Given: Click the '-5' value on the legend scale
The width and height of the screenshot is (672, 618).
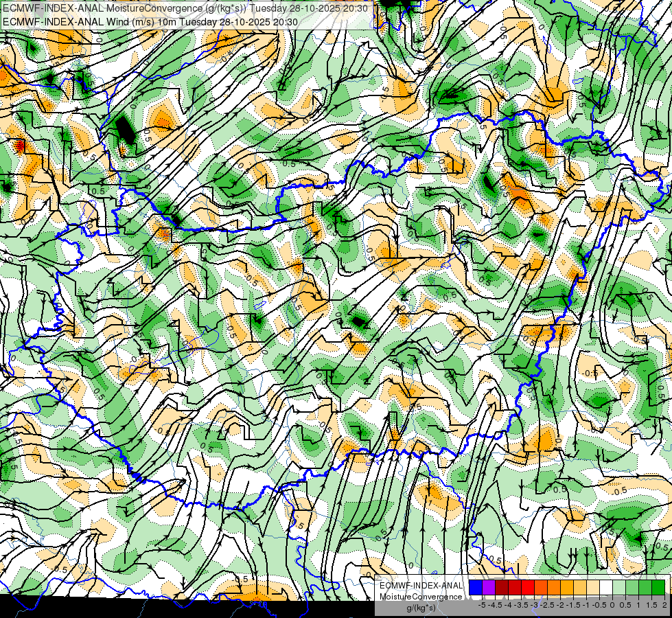Looking at the screenshot, I should coord(482,605).
